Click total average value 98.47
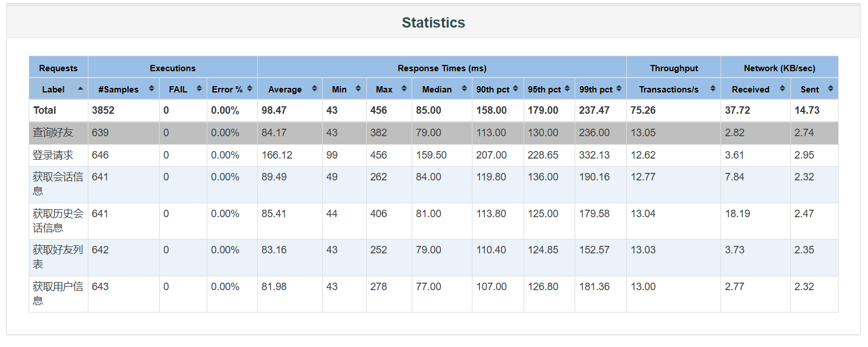The image size is (868, 347). coord(274,110)
